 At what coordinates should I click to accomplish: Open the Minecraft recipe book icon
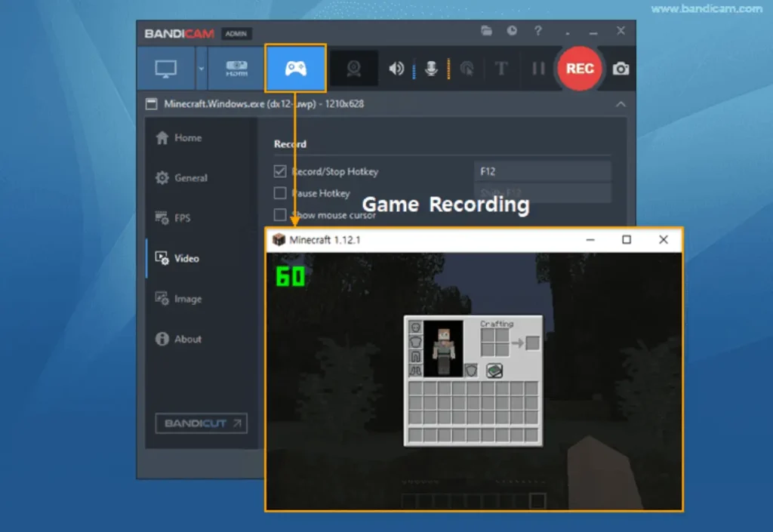tap(494, 371)
